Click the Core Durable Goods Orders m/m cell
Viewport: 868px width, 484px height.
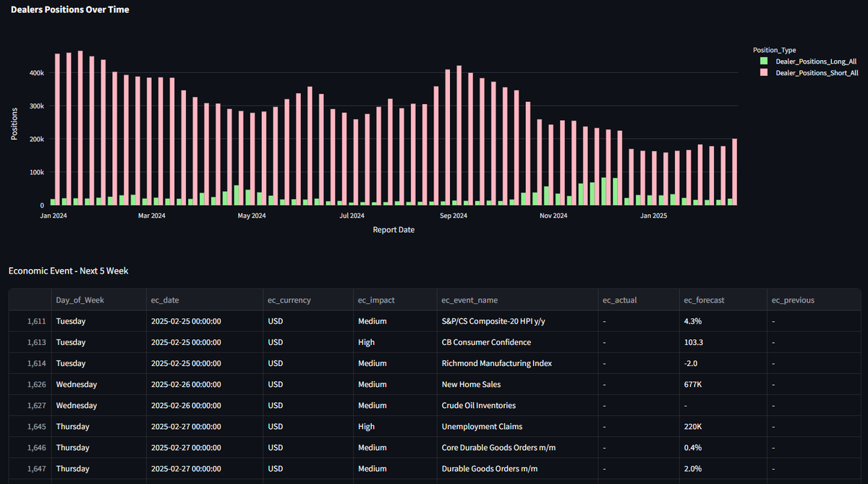click(516, 448)
